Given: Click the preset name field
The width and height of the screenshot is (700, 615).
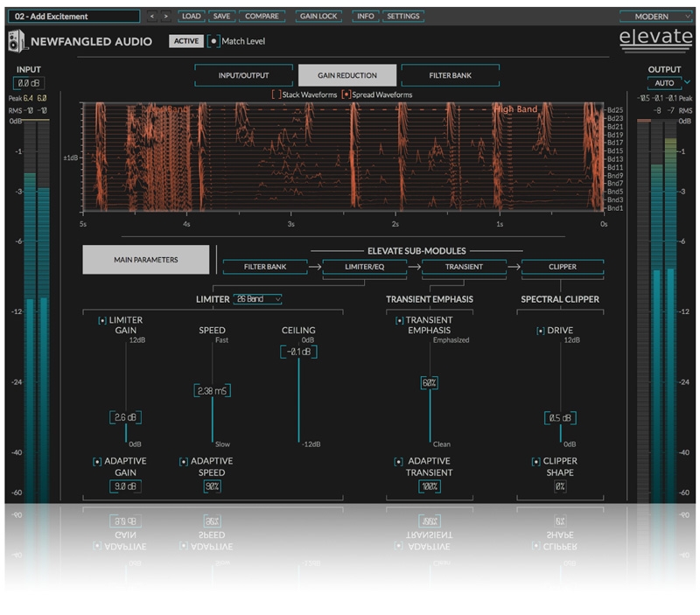Looking at the screenshot, I should pos(76,16).
